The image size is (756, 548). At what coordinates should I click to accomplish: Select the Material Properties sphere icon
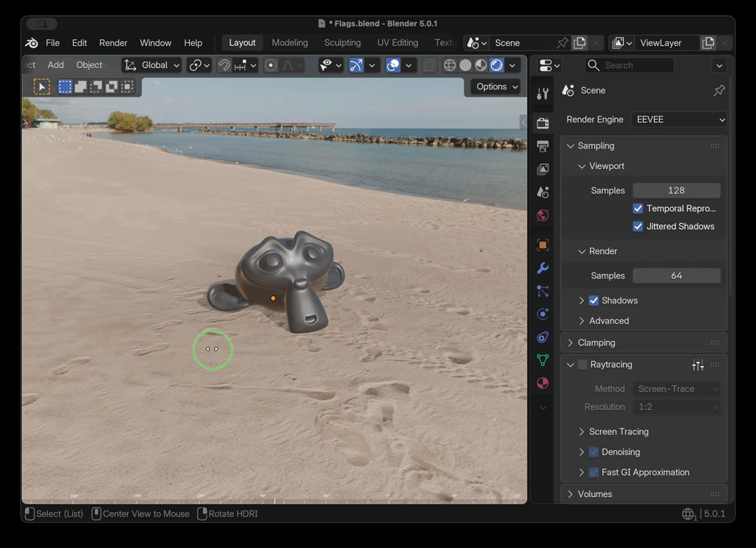(x=543, y=383)
